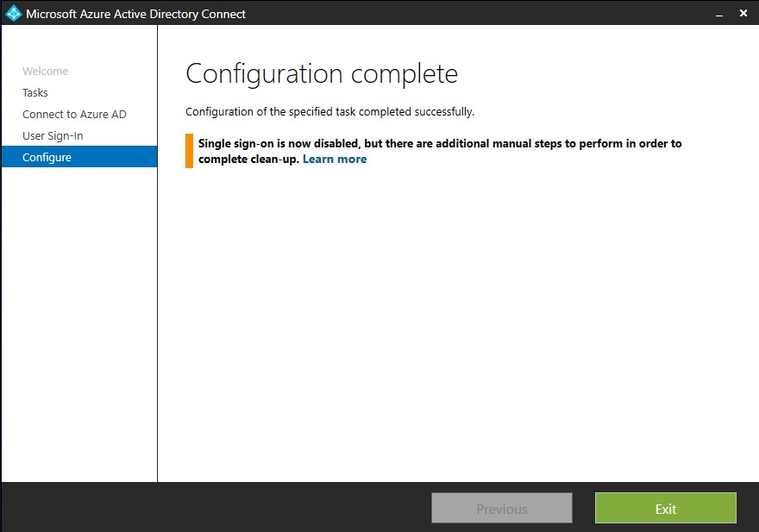This screenshot has width=759, height=532.
Task: Click the dark footer bar left of Previous
Action: 216,508
